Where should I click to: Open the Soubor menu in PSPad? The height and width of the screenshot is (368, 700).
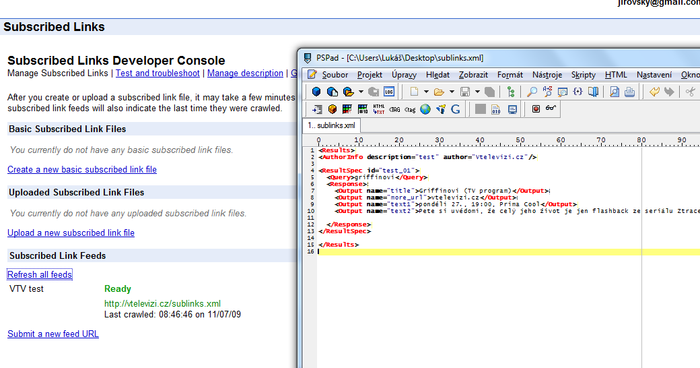(335, 75)
